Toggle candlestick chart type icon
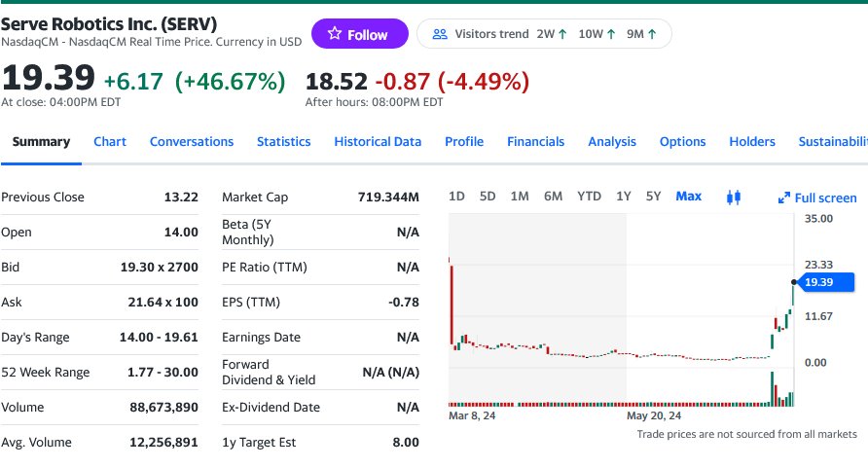868x468 pixels. point(734,197)
